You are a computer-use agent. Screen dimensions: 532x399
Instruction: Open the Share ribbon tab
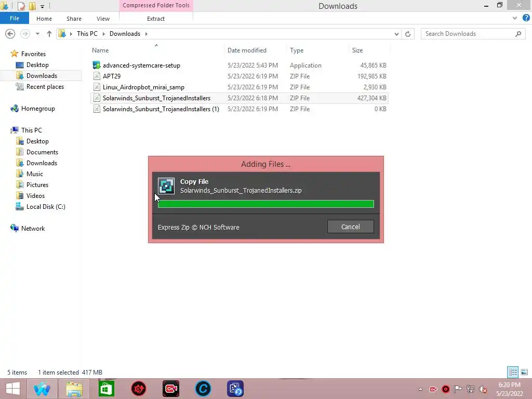[x=74, y=19]
